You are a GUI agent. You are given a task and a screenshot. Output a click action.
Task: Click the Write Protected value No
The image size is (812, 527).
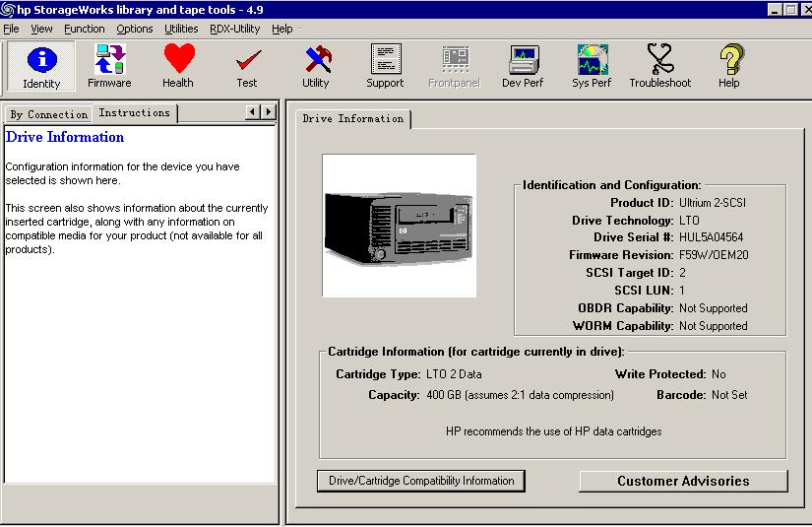(718, 374)
